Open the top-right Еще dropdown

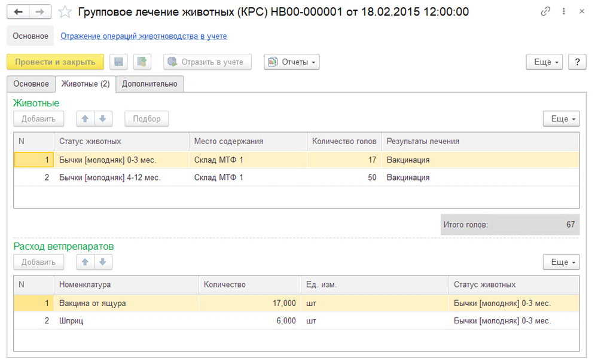pyautogui.click(x=544, y=62)
